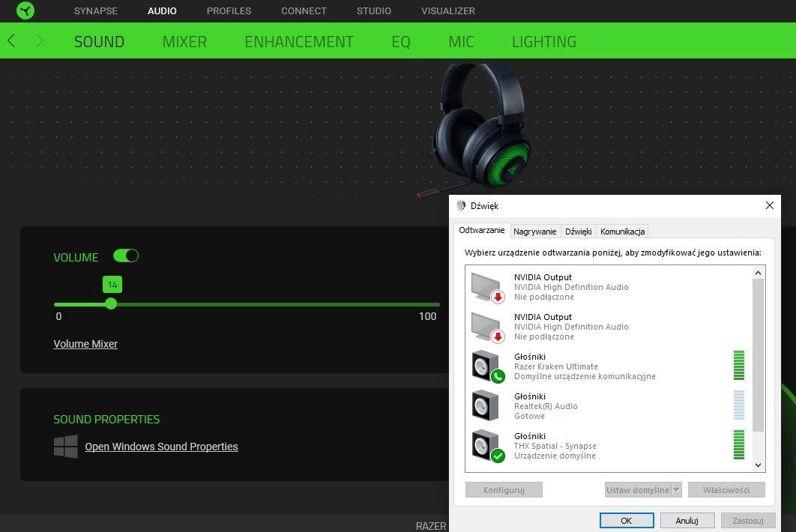The height and width of the screenshot is (532, 796).
Task: Click the Razer Kraken level meter
Action: point(738,365)
